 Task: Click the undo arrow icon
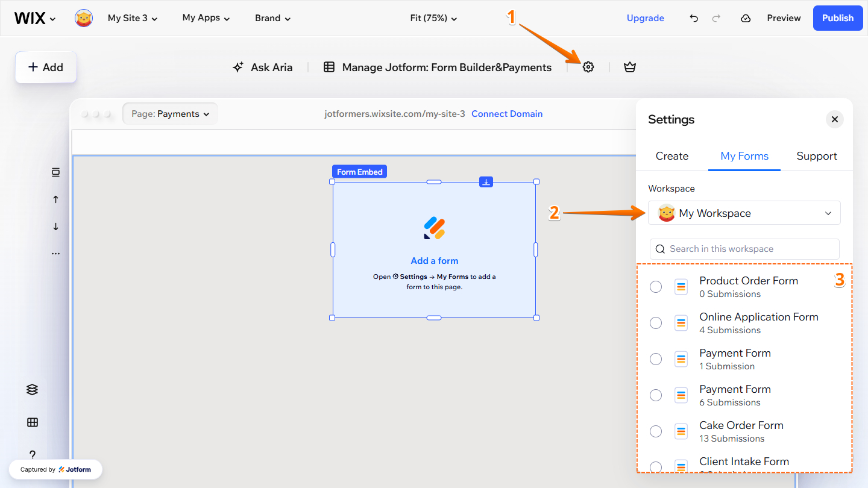(x=694, y=18)
